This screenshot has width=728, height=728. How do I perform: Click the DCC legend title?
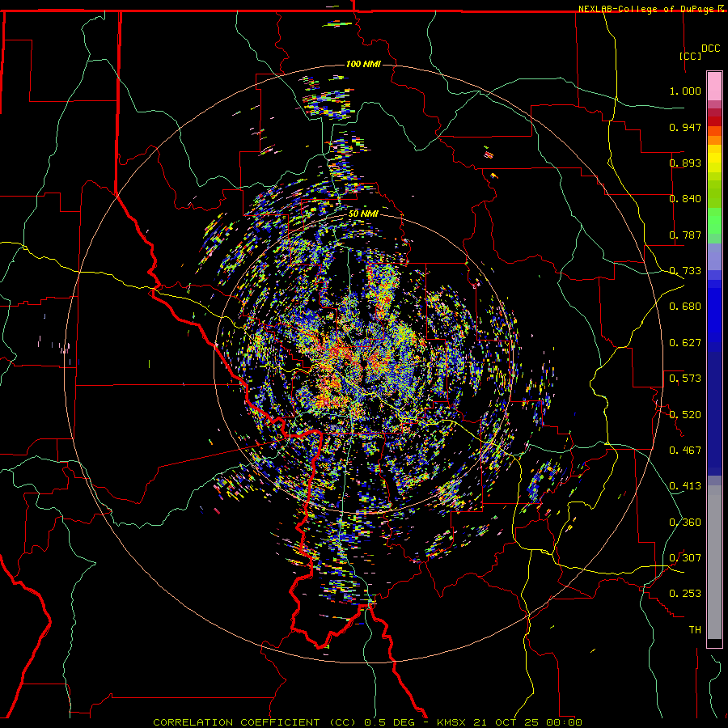(710, 49)
